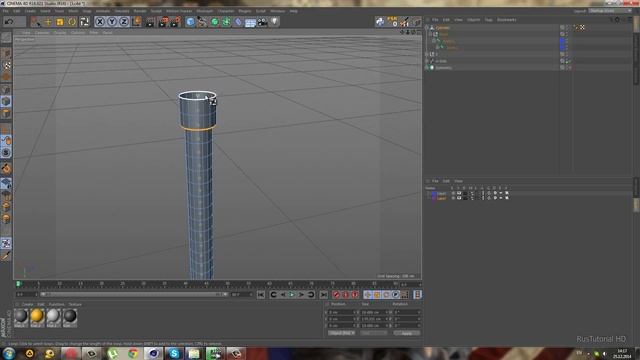Image resolution: width=640 pixels, height=360 pixels.
Task: Open the MoGraph menu
Action: 204,11
